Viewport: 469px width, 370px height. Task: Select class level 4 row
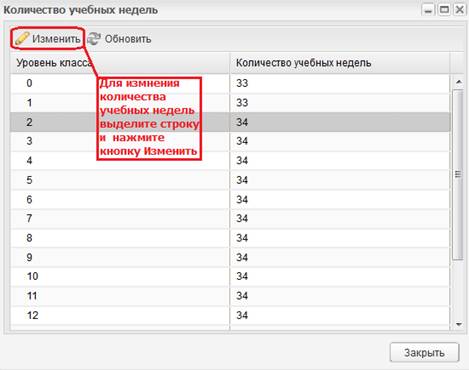tap(230, 161)
